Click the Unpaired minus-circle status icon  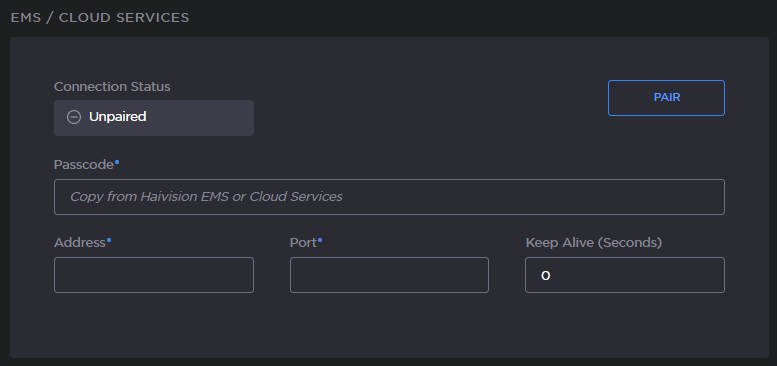click(74, 117)
